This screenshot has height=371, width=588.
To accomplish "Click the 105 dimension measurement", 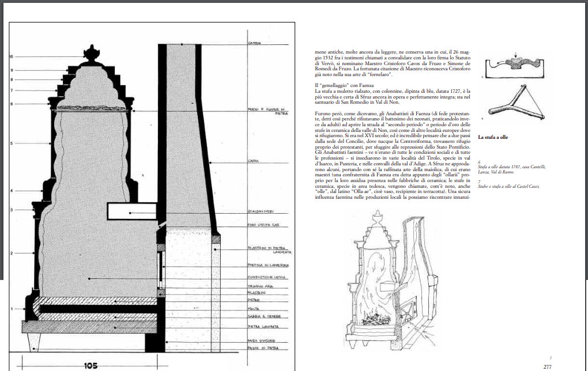I will [91, 365].
